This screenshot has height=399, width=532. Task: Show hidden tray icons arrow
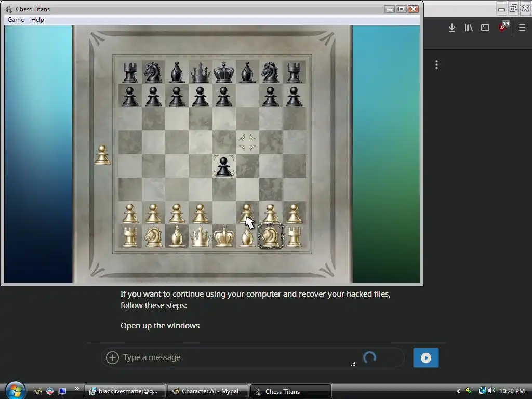point(458,391)
